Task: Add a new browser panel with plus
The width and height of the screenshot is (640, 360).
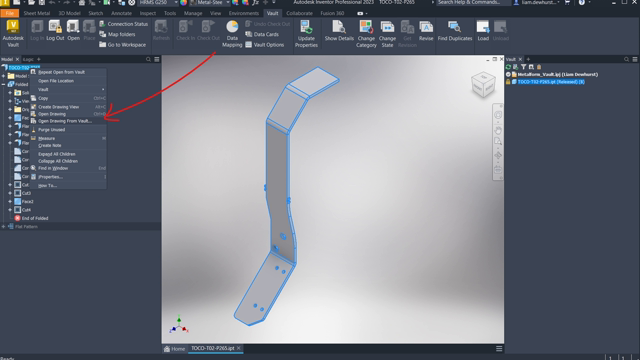Action: point(39,60)
